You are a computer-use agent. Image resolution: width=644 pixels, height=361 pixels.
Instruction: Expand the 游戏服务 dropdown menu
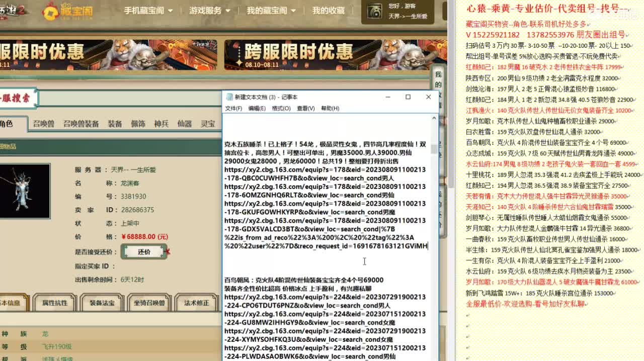[x=210, y=11]
